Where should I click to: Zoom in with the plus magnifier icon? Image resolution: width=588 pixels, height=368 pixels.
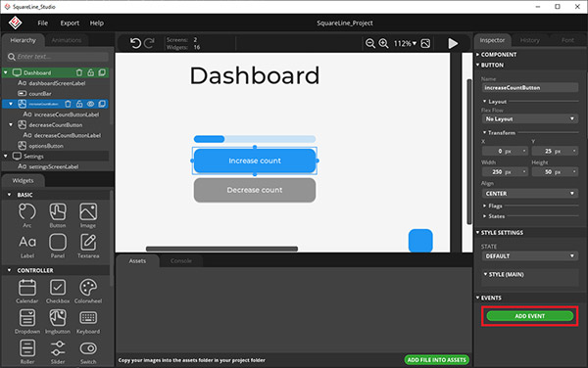click(383, 44)
